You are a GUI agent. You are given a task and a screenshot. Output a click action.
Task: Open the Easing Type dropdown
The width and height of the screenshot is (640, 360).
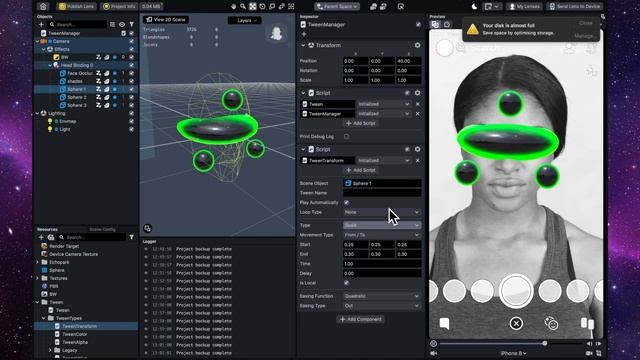382,306
